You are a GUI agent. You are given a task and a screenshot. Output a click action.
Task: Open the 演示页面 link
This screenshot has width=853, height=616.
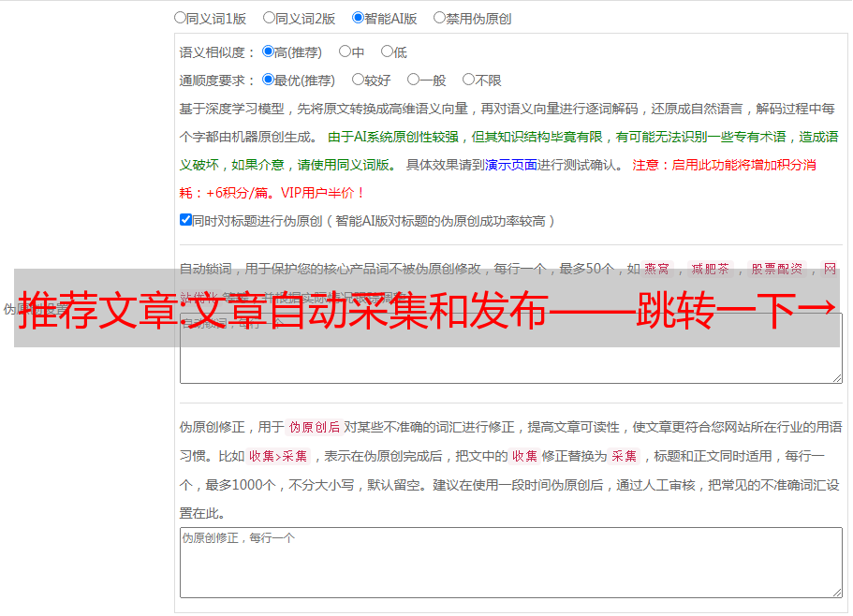[x=510, y=165]
